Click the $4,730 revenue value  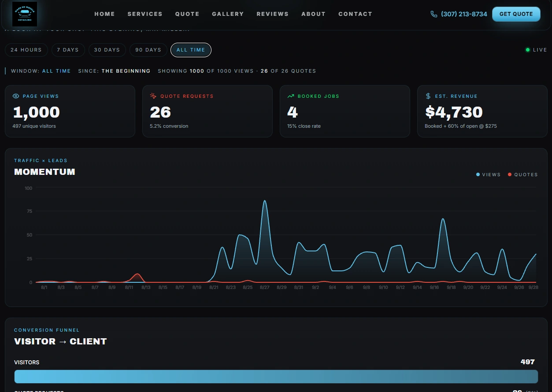coord(454,112)
